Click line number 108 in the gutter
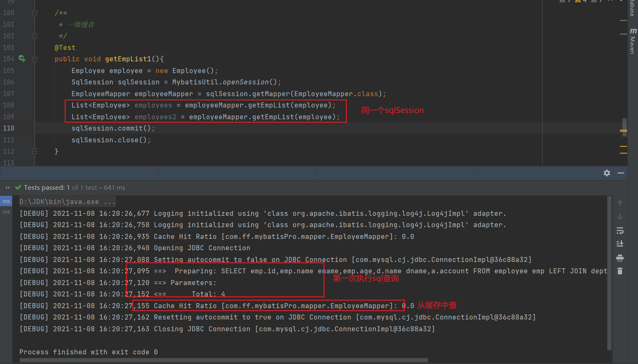 pyautogui.click(x=8, y=105)
